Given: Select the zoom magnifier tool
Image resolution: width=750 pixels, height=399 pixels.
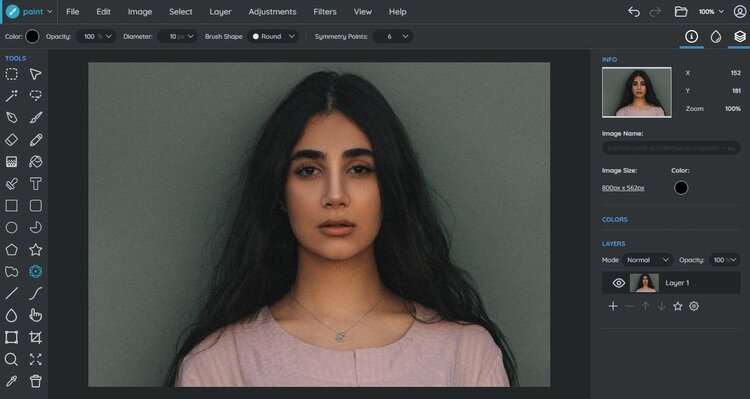Looking at the screenshot, I should (11, 359).
